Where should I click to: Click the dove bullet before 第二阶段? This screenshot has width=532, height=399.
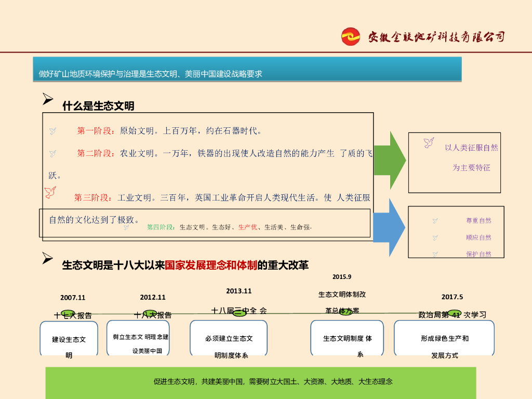pyautogui.click(x=52, y=154)
